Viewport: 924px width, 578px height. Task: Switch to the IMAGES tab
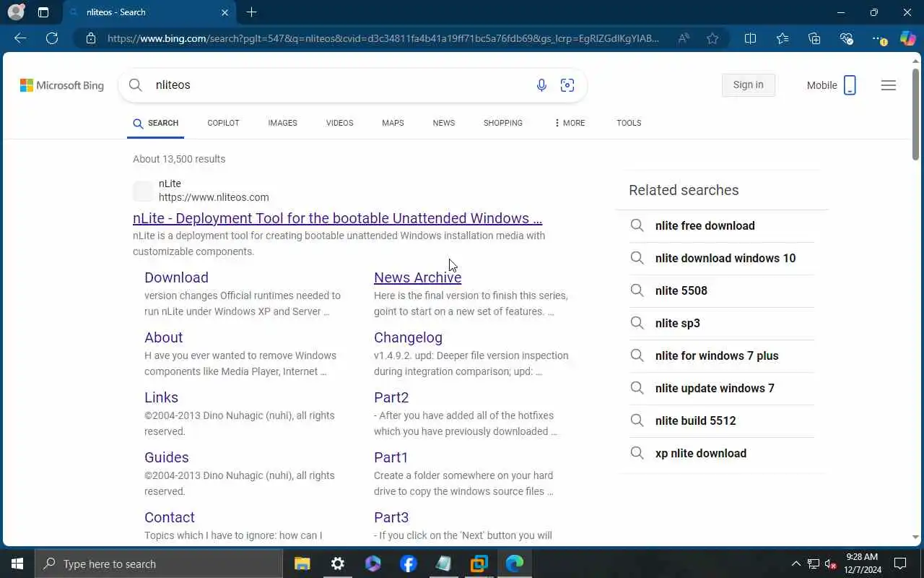(282, 123)
